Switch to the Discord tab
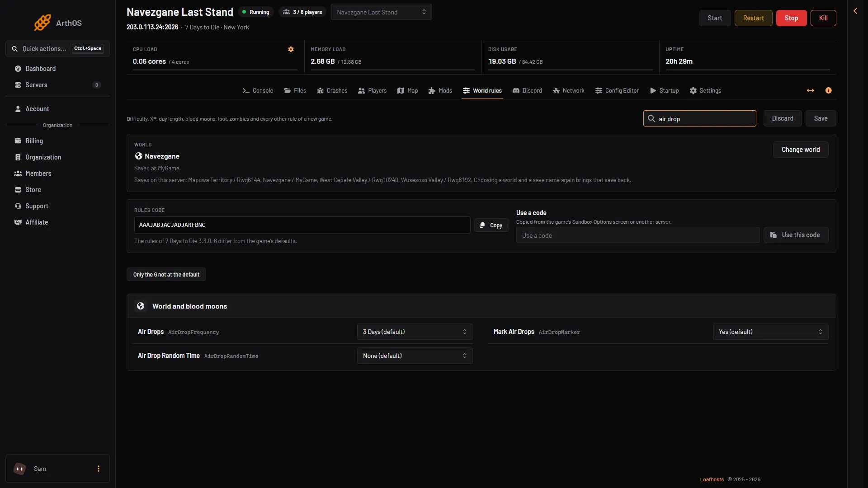 click(527, 90)
